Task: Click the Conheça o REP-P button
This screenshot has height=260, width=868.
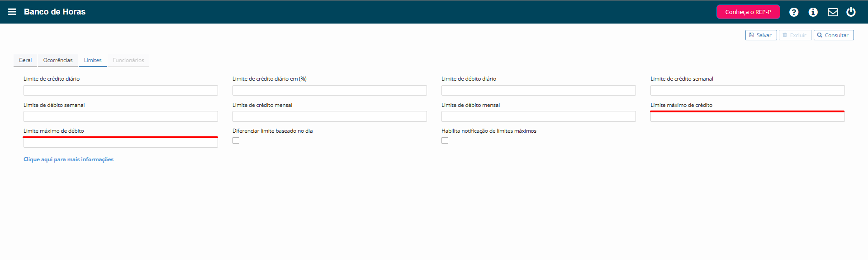Action: coord(748,12)
